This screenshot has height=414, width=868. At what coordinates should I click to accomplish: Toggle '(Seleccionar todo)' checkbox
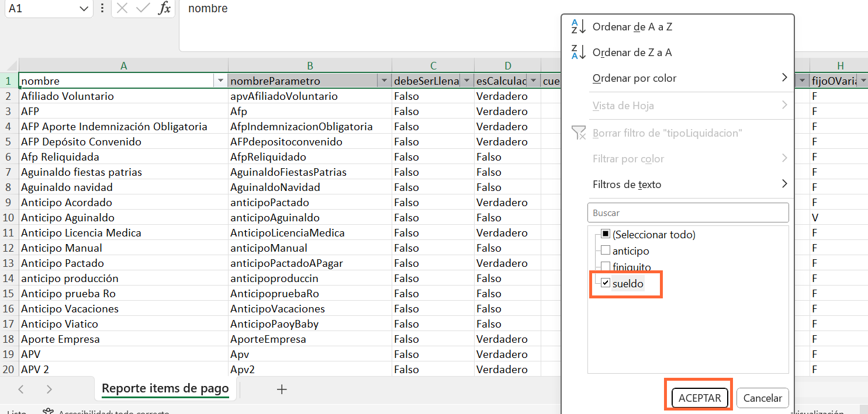(606, 234)
